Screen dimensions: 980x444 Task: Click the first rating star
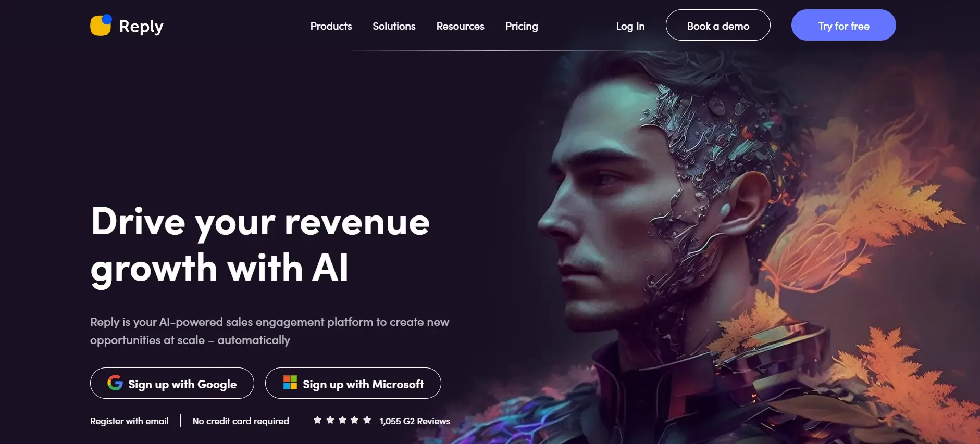317,420
